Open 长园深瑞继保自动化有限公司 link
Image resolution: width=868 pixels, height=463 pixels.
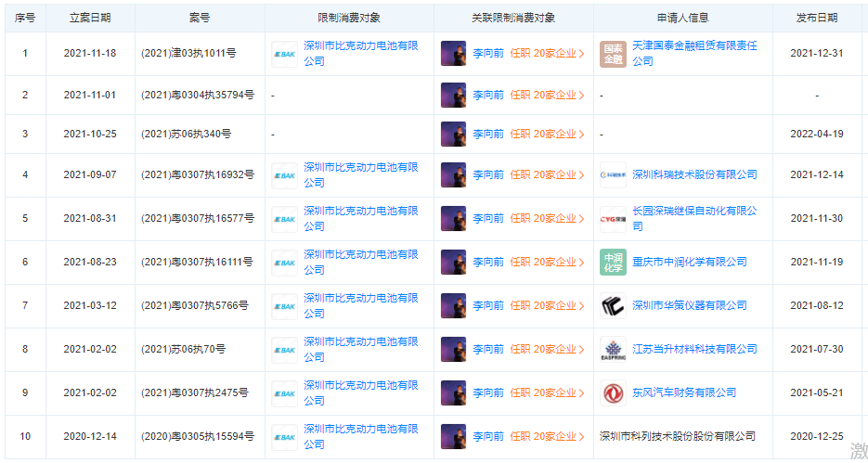694,219
